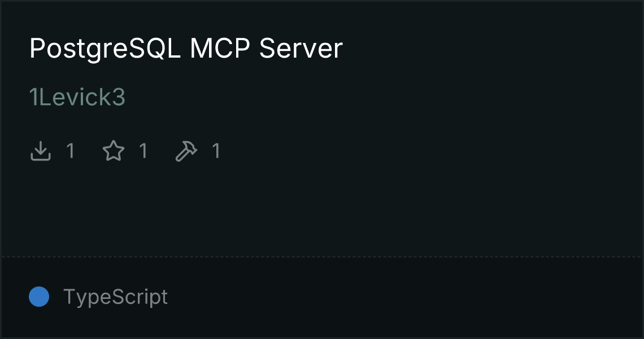Click the download arrow icon

pyautogui.click(x=40, y=151)
